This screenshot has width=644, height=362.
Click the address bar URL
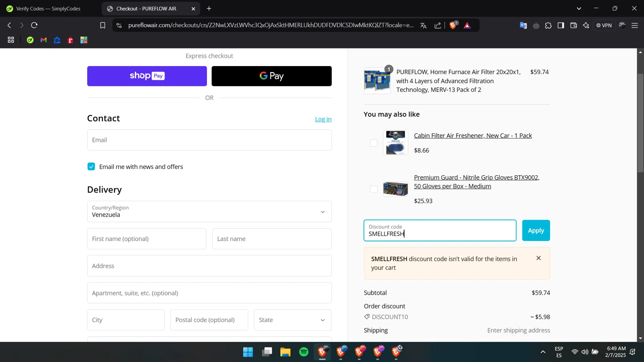(x=271, y=25)
